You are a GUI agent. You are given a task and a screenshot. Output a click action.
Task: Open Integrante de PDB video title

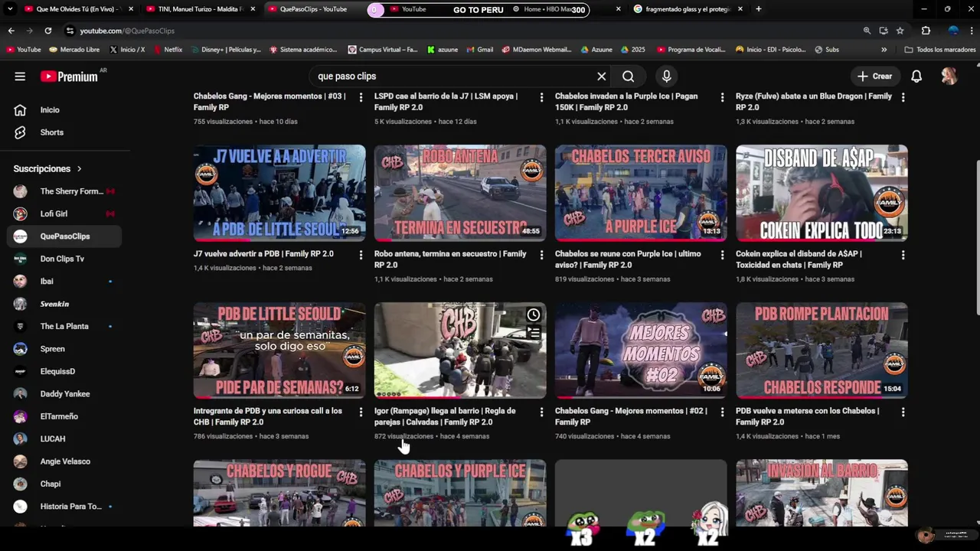tap(268, 416)
